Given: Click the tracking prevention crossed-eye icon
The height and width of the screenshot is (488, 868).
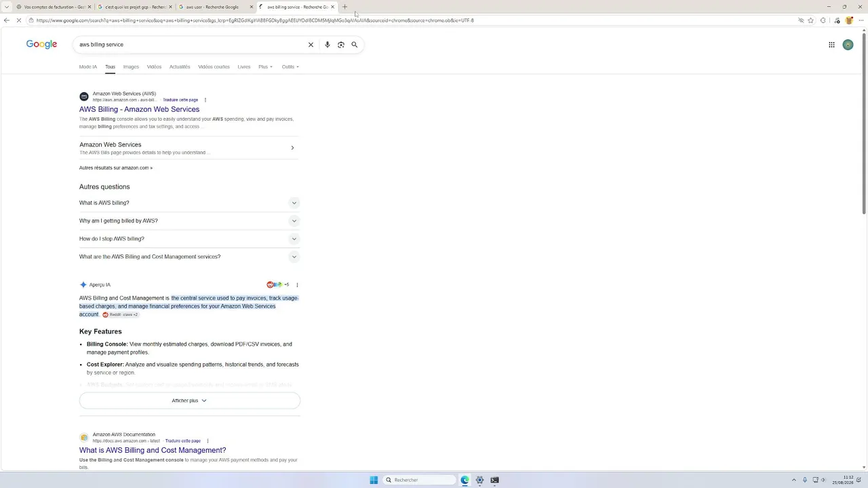Looking at the screenshot, I should click(x=801, y=20).
